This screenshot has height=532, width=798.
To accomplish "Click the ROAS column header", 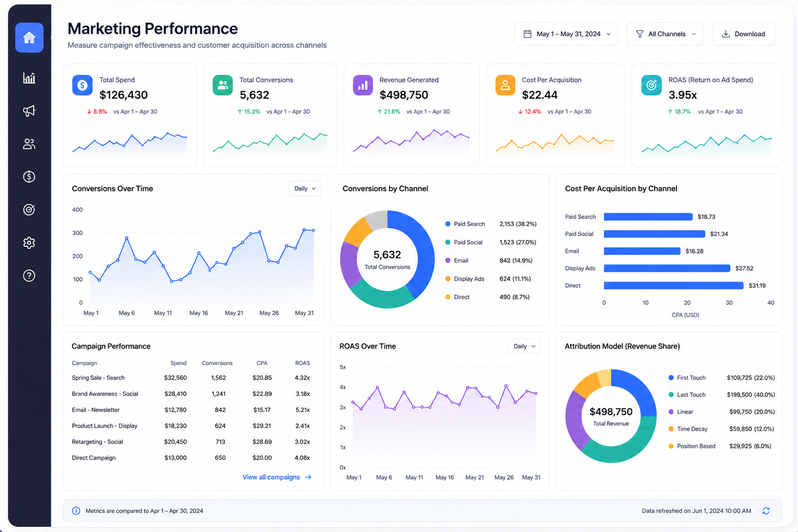I will (302, 363).
